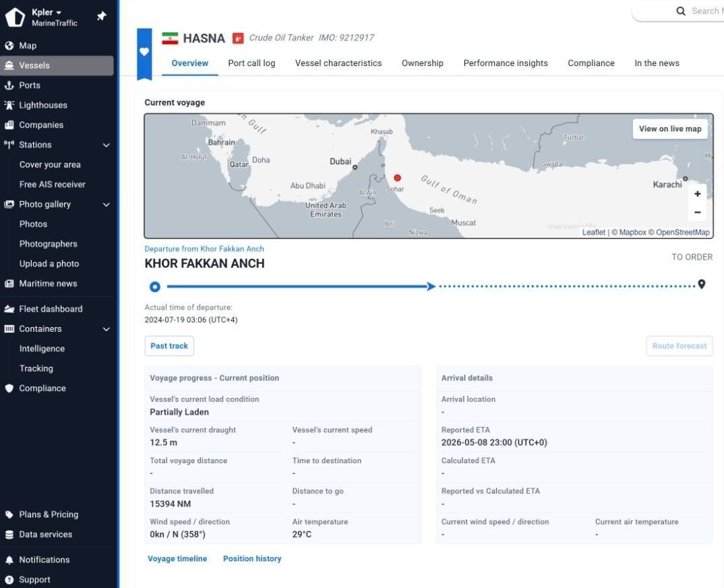Image resolution: width=724 pixels, height=588 pixels.
Task: Click the Stations antenna icon
Action: click(x=9, y=145)
